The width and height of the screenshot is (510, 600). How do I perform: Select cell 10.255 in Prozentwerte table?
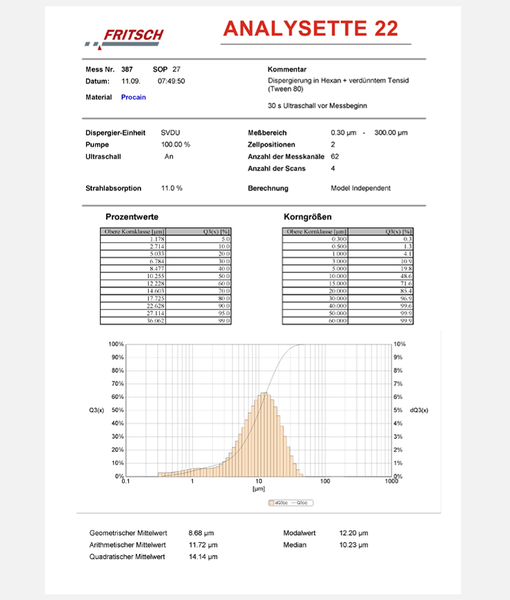tap(133, 276)
